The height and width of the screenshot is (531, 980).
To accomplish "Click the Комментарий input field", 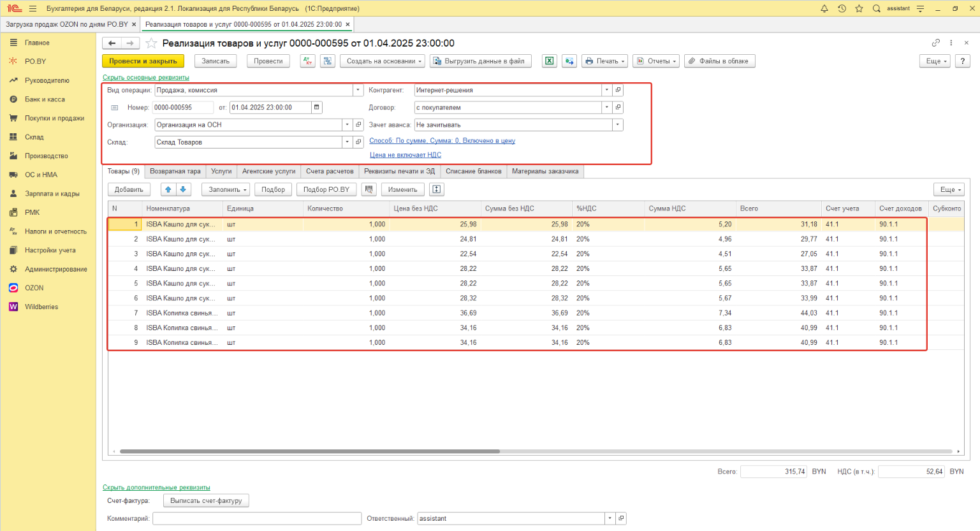I will click(257, 518).
